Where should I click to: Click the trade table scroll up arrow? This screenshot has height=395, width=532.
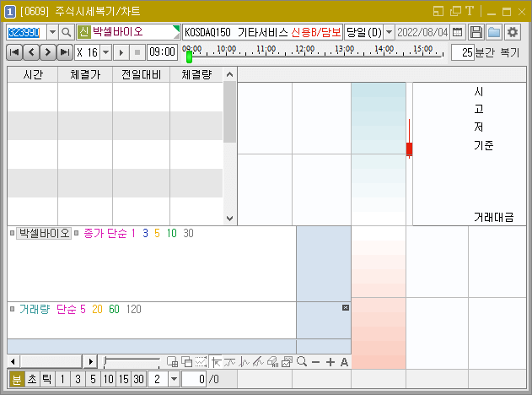[229, 74]
